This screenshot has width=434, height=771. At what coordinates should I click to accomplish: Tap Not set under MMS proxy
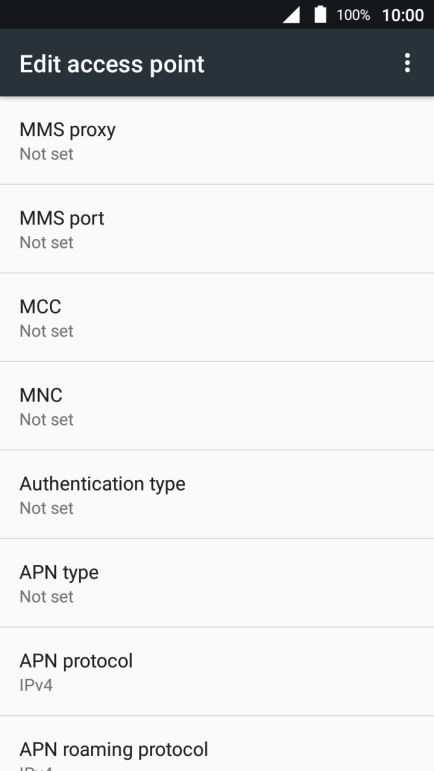tap(46, 154)
